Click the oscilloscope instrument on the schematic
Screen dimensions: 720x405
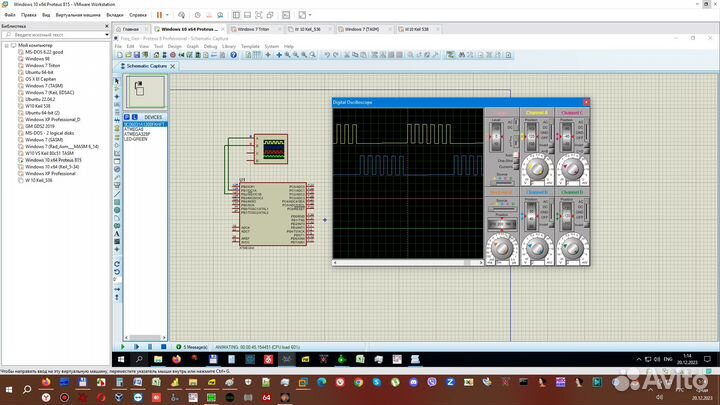click(x=270, y=149)
